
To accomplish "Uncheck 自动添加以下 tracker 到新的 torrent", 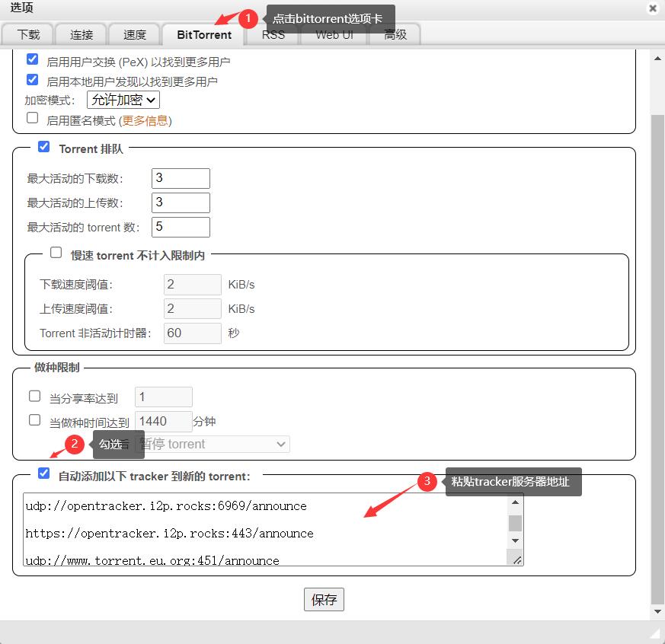I will click(x=43, y=473).
